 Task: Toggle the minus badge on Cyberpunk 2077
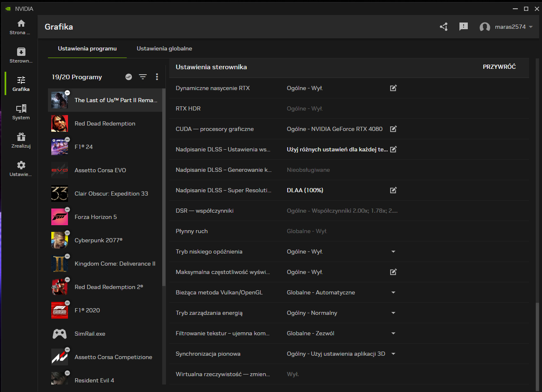point(67,233)
